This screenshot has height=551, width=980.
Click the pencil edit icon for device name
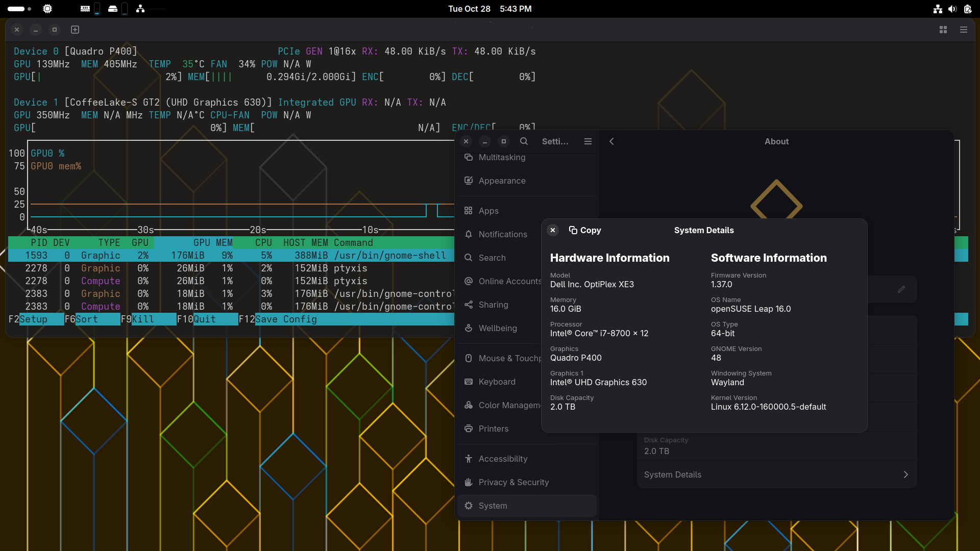point(901,289)
